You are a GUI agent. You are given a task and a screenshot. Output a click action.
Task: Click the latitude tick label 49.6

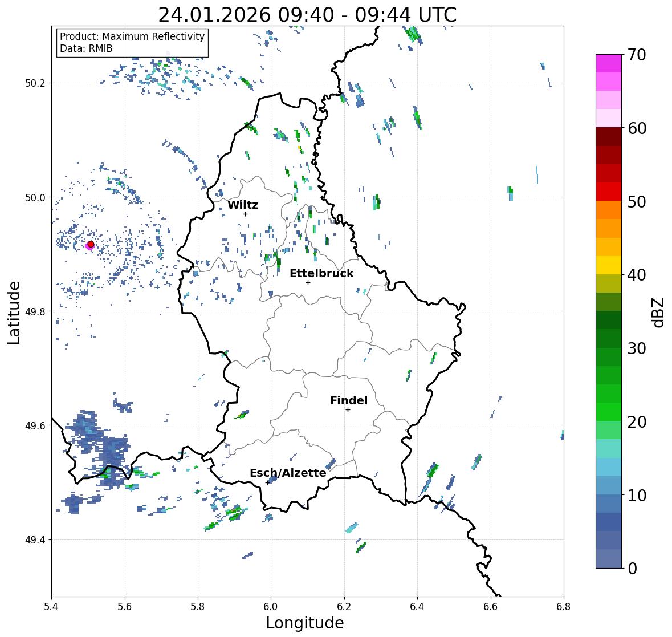[x=35, y=425]
